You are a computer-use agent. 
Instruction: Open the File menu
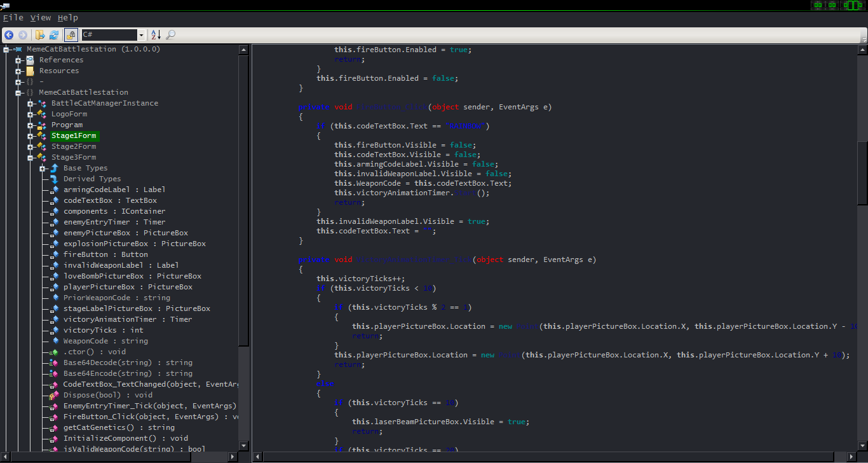pos(13,18)
